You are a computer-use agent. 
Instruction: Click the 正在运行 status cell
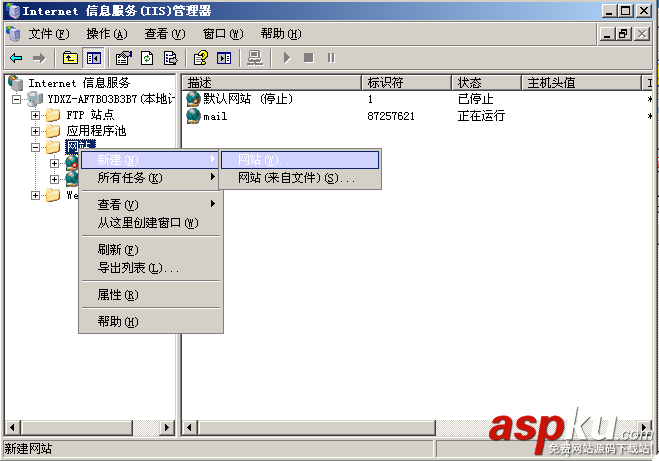(481, 116)
